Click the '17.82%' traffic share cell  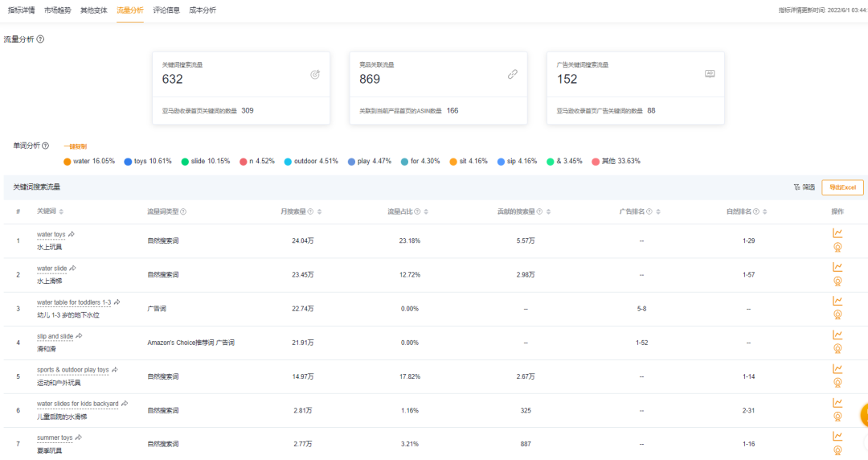(x=410, y=376)
